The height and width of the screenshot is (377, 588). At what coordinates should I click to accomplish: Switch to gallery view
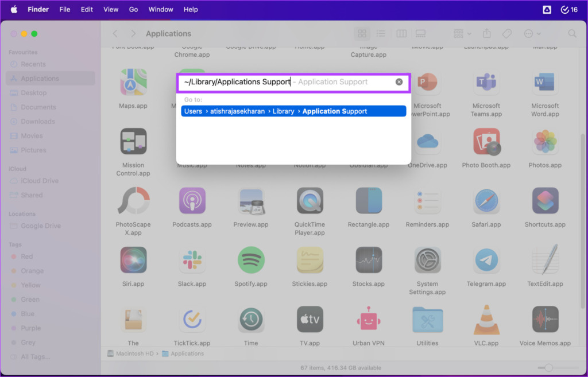coord(420,34)
